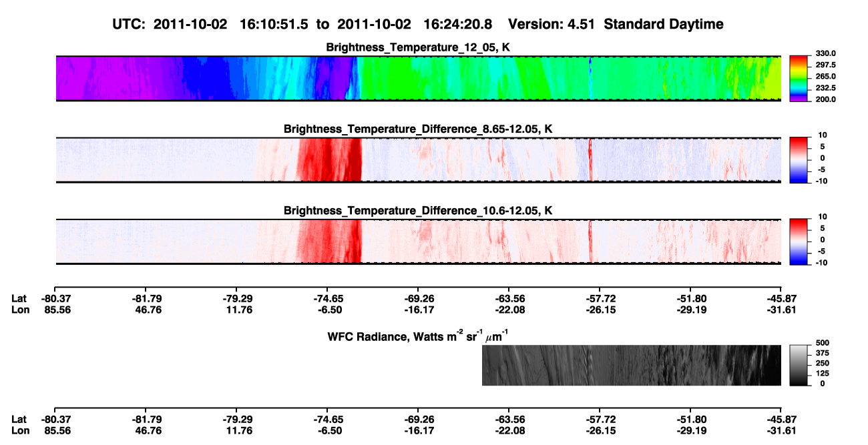Viewport: 868px width, 445px height.
Task: Click the 375 label on the WFC color bar
Action: pos(822,353)
